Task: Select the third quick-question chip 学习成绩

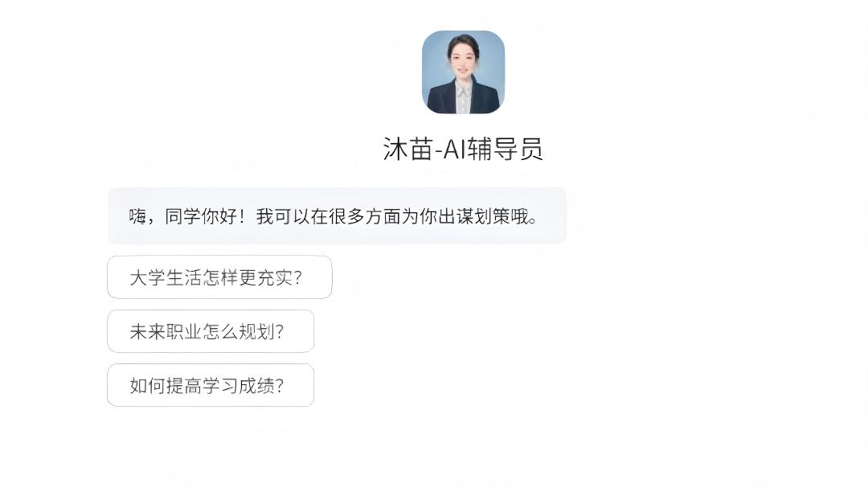Action: point(211,385)
